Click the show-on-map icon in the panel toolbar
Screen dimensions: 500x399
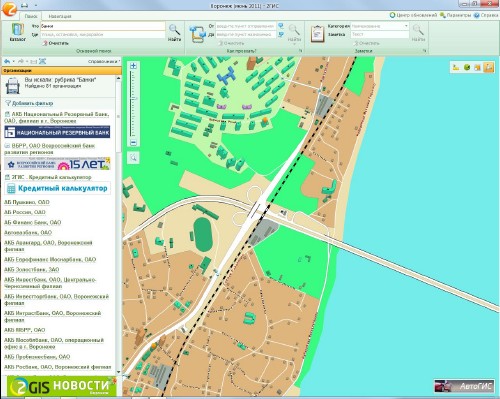point(42,61)
